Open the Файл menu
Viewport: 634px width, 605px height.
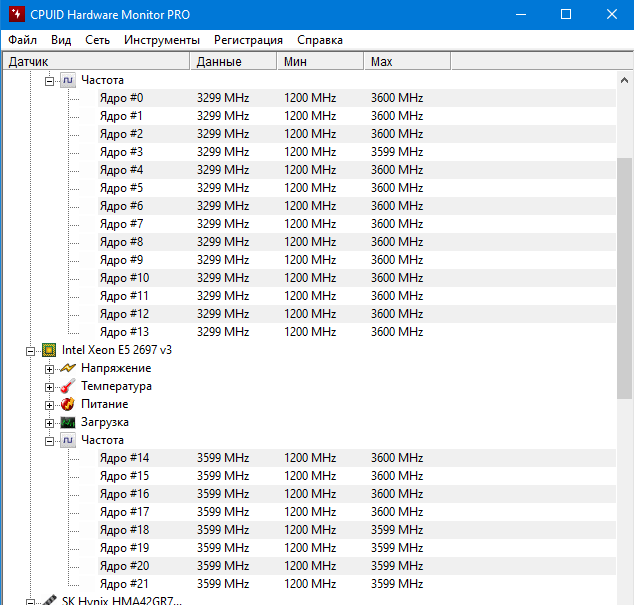pyautogui.click(x=23, y=40)
